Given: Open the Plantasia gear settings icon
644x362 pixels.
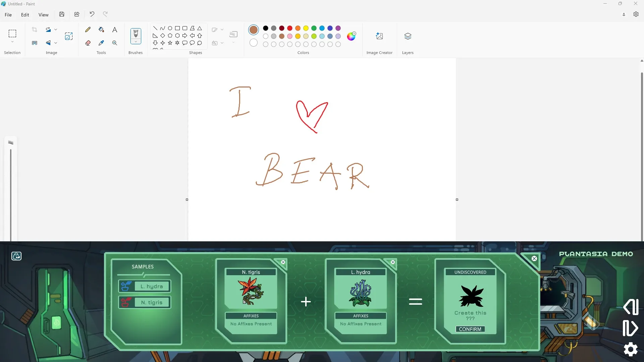Looking at the screenshot, I should point(630,349).
